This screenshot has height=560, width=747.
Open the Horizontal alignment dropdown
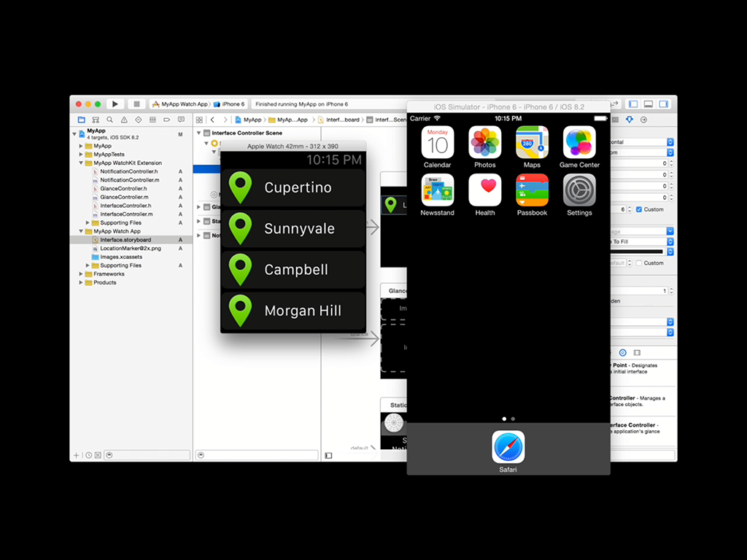coord(642,142)
